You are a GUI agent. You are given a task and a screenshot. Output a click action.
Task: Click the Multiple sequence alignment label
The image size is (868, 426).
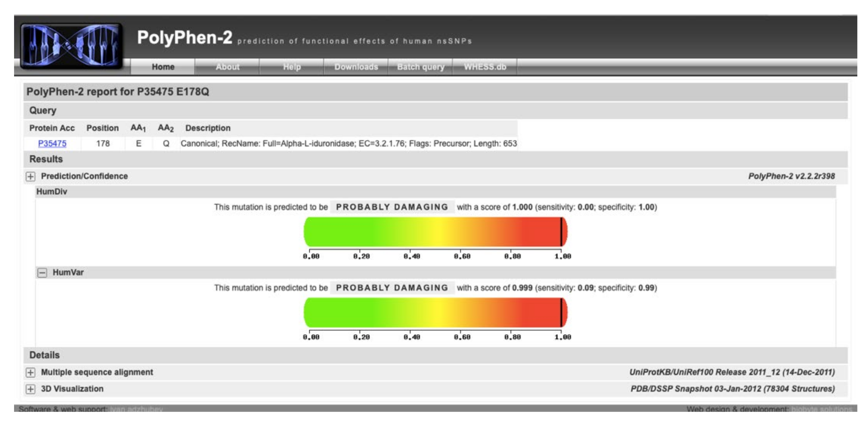coord(97,372)
